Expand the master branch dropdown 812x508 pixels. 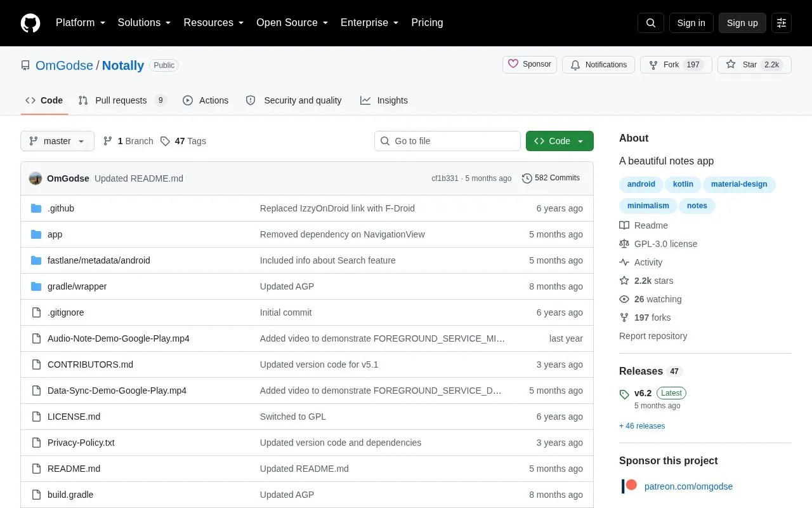tap(57, 141)
